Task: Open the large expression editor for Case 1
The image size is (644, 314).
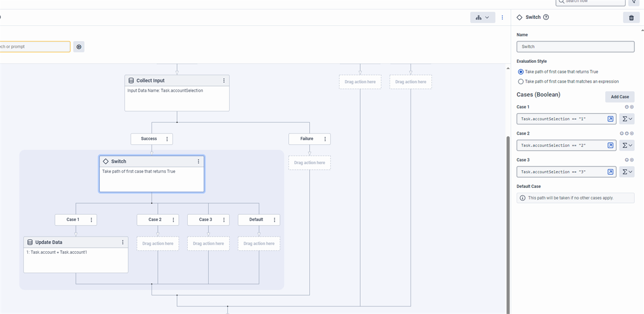Action: click(611, 119)
